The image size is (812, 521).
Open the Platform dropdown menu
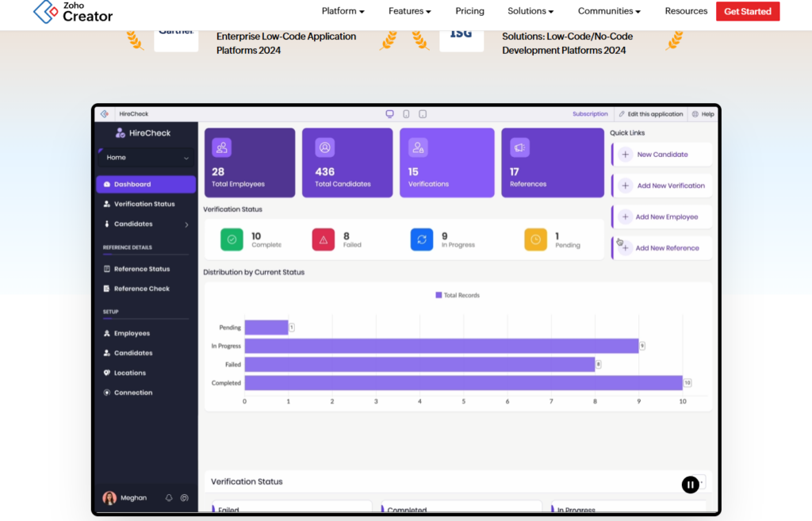click(343, 11)
